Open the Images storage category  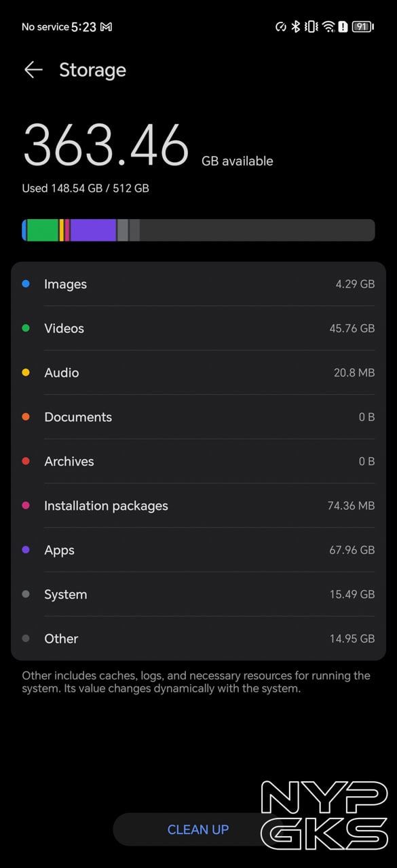click(198, 284)
